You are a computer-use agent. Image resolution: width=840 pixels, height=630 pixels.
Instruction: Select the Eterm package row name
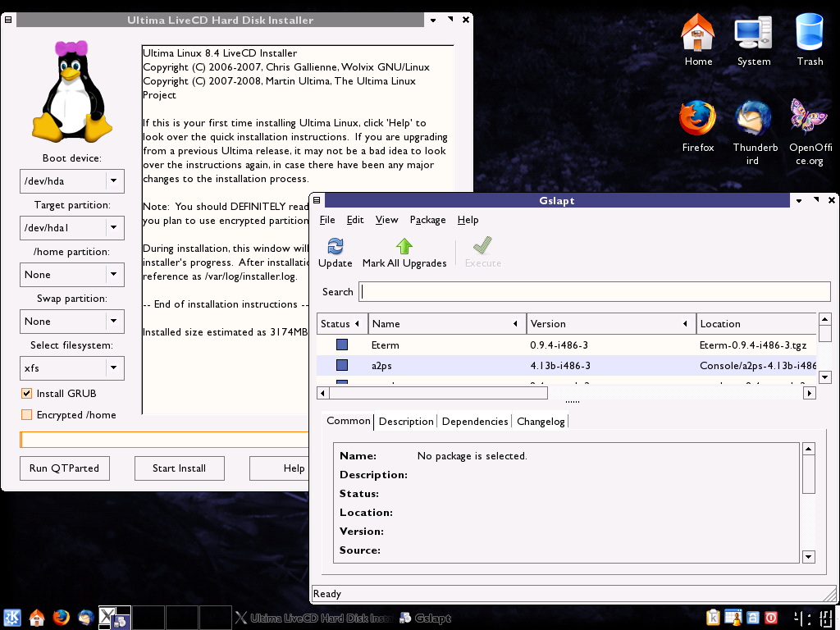[x=386, y=345]
